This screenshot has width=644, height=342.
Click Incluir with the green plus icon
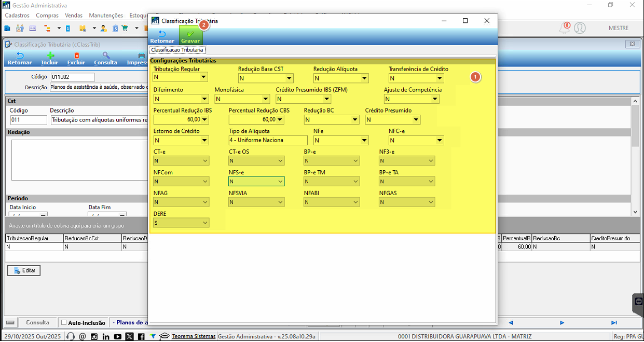[x=50, y=59]
